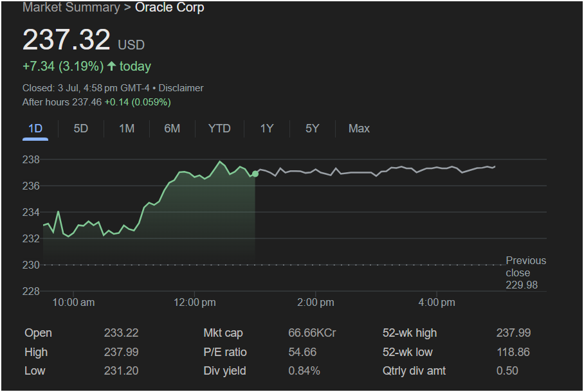Click the Open value 233.22

tap(121, 333)
